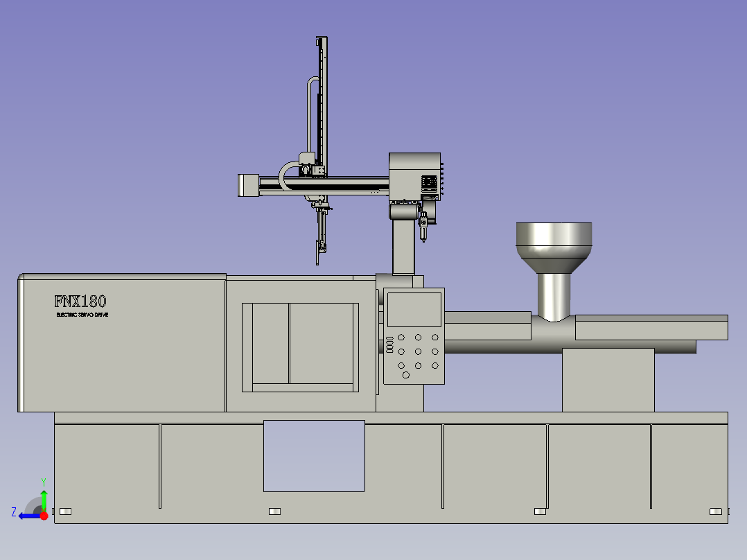Image resolution: width=747 pixels, height=560 pixels.
Task: Select the end cap of the horizontal traverse beam
Action: (x=248, y=185)
